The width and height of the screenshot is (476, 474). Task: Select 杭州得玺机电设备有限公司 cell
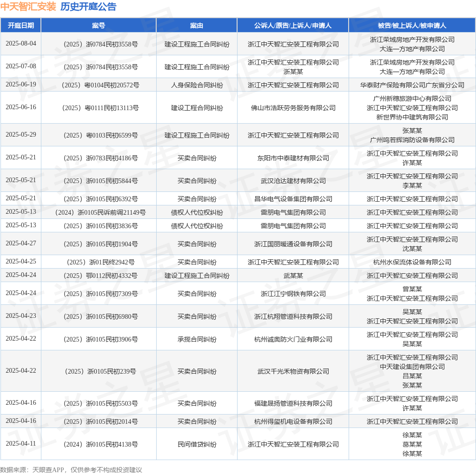pos(293,421)
